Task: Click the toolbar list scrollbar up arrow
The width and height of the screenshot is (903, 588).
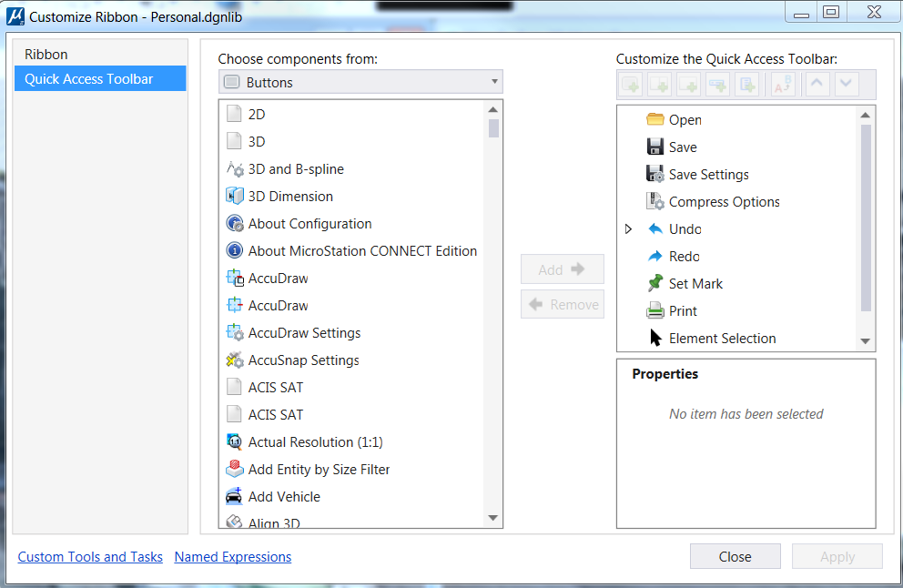Action: coord(865,116)
